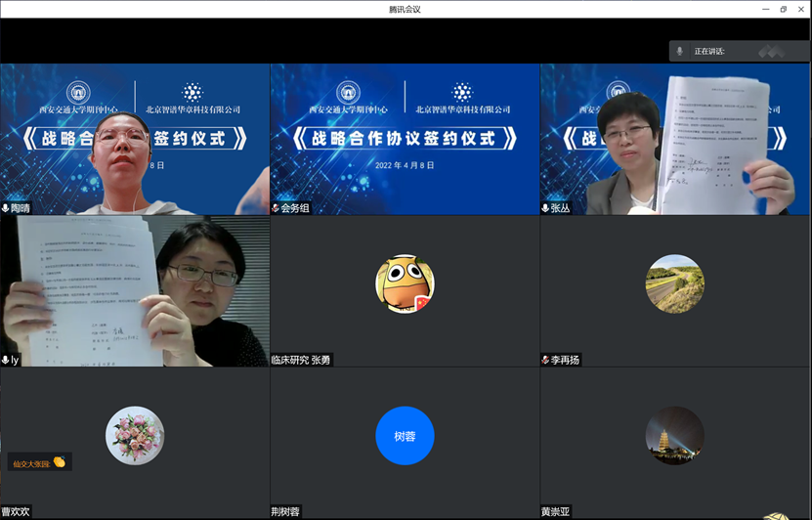The width and height of the screenshot is (812, 520).
Task: Click the muted microphone icon beside 李再扬
Action: click(x=545, y=360)
